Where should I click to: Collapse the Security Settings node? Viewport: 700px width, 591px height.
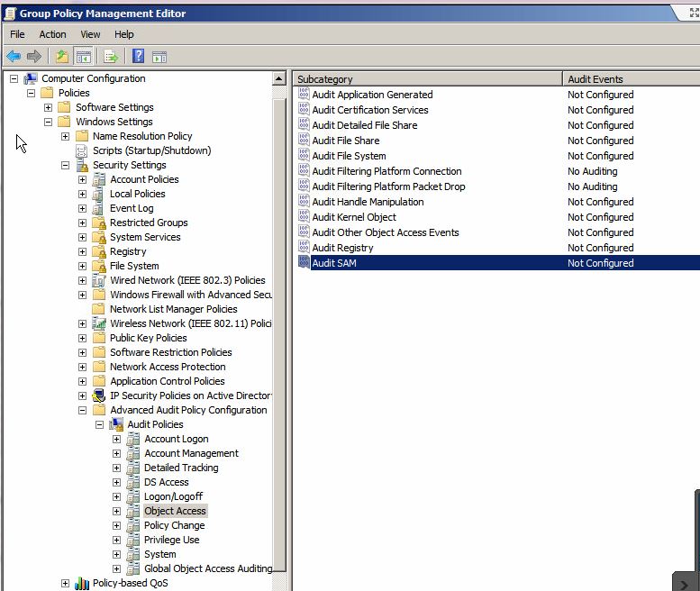[x=65, y=165]
